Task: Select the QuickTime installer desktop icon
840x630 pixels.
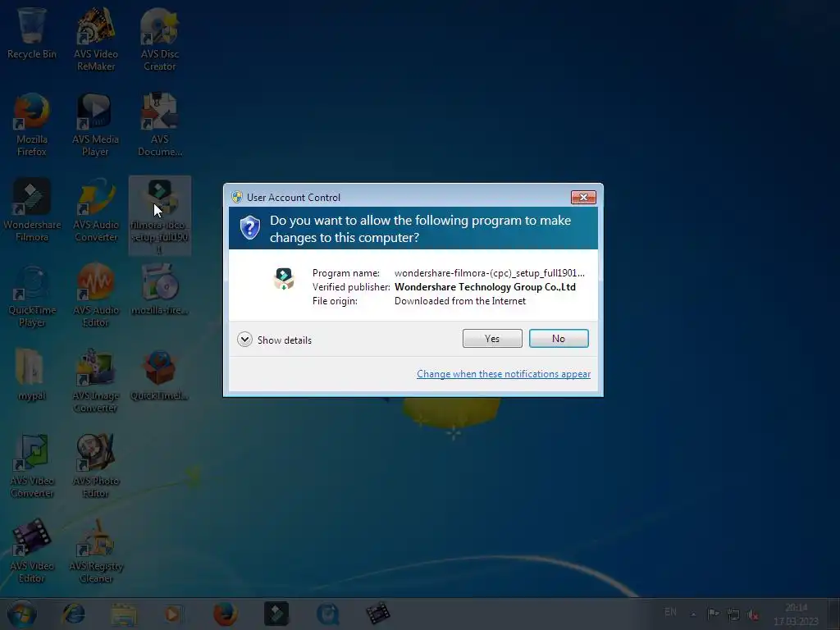Action: pyautogui.click(x=160, y=375)
